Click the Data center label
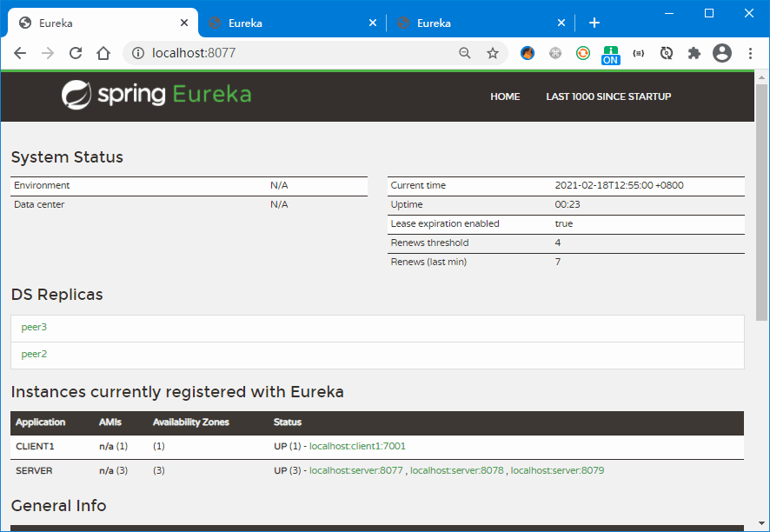 tap(39, 204)
